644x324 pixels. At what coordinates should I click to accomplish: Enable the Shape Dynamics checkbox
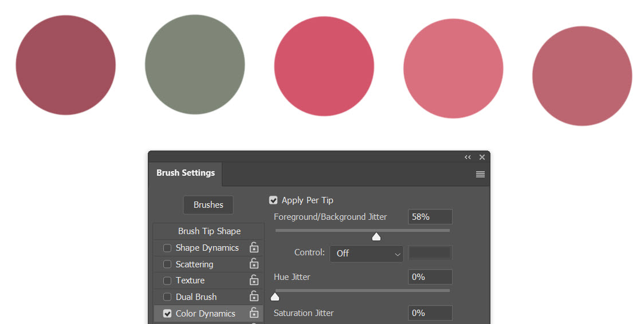pos(167,248)
